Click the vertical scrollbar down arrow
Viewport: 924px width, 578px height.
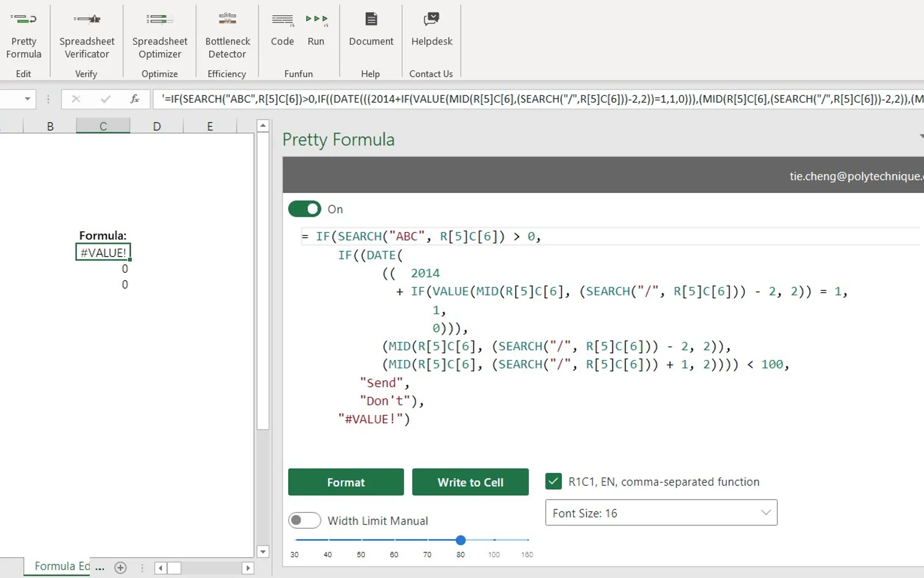pyautogui.click(x=263, y=551)
